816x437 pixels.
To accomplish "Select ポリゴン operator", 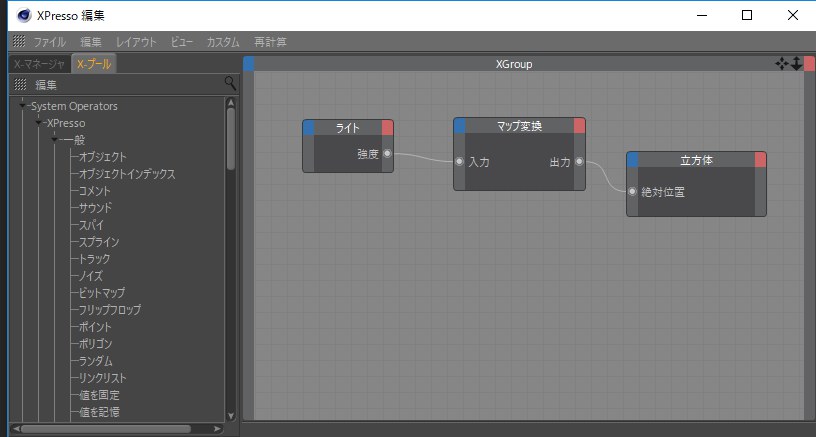I will click(95, 343).
